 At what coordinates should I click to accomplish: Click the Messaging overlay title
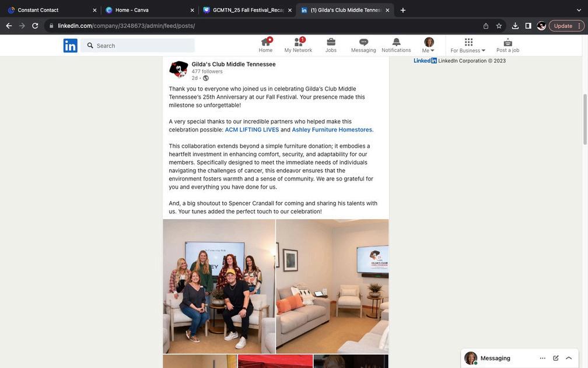(x=495, y=358)
